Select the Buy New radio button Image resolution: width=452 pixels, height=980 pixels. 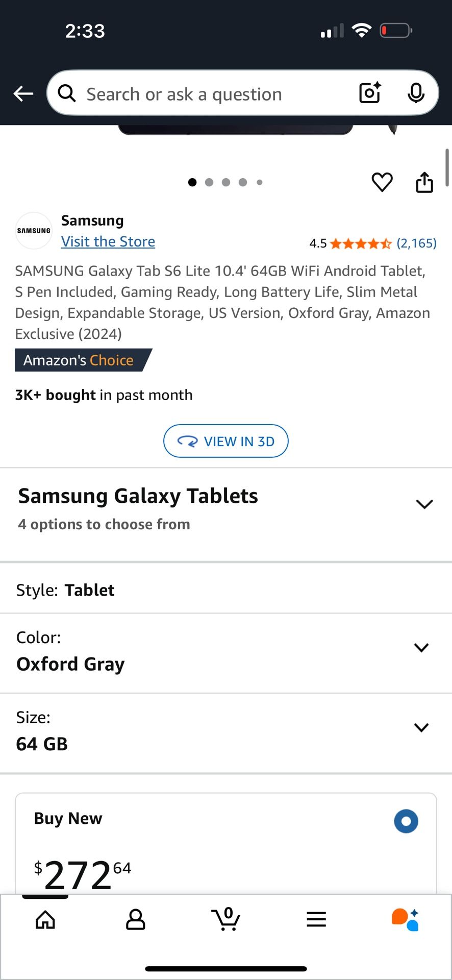click(406, 821)
